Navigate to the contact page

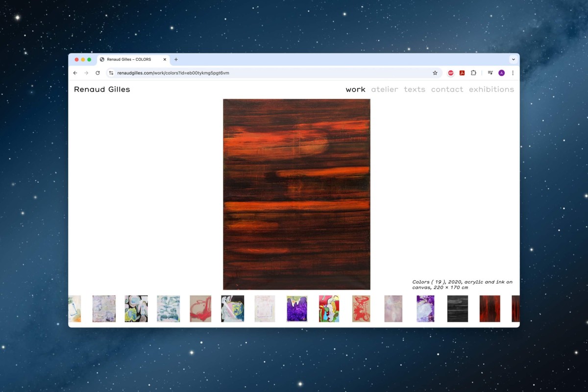coord(447,89)
